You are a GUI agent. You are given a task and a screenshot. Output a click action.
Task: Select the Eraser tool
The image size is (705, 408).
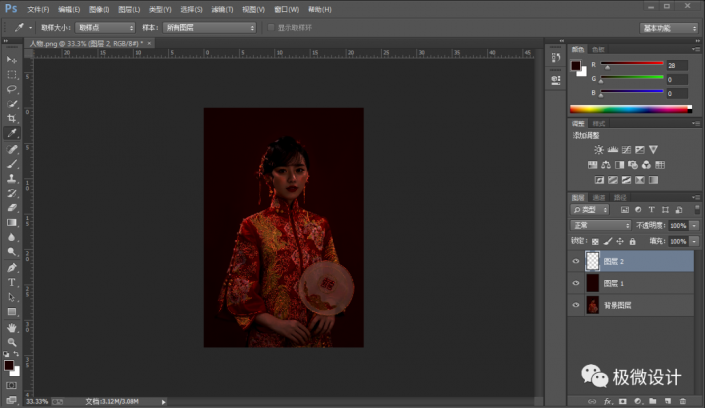(x=12, y=208)
